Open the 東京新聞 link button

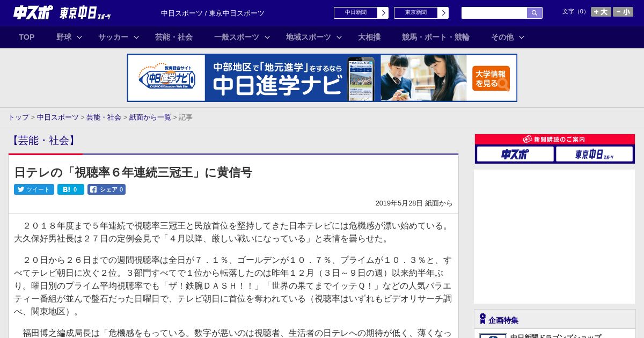(x=416, y=13)
